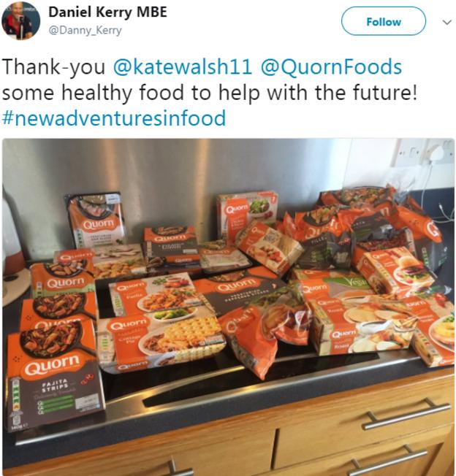Image resolution: width=456 pixels, height=476 pixels.
Task: Click the wall power socket in photo
Action: (x=424, y=152)
